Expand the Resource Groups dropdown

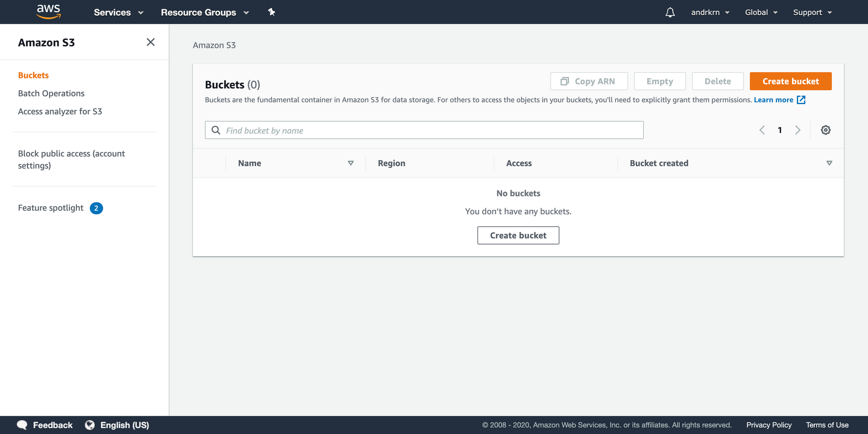pyautogui.click(x=205, y=12)
